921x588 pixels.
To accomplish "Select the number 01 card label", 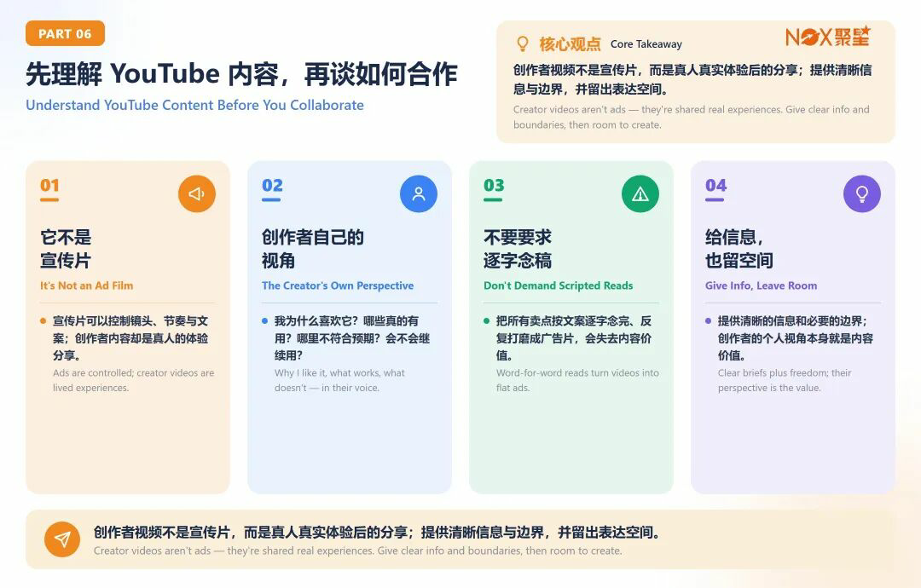I will pos(49,186).
